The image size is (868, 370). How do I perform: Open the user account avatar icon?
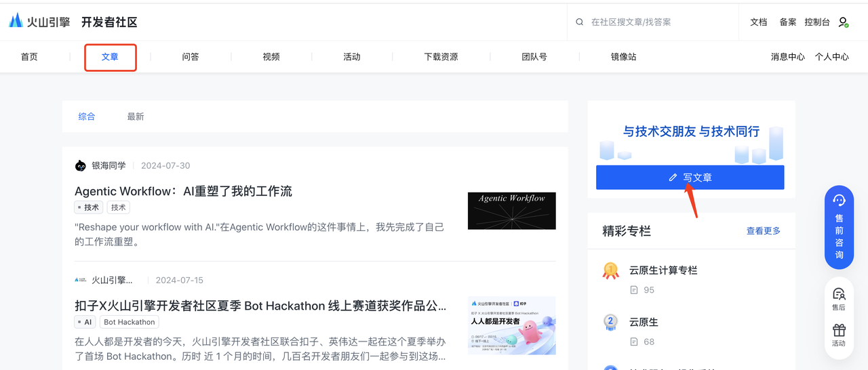coord(844,22)
